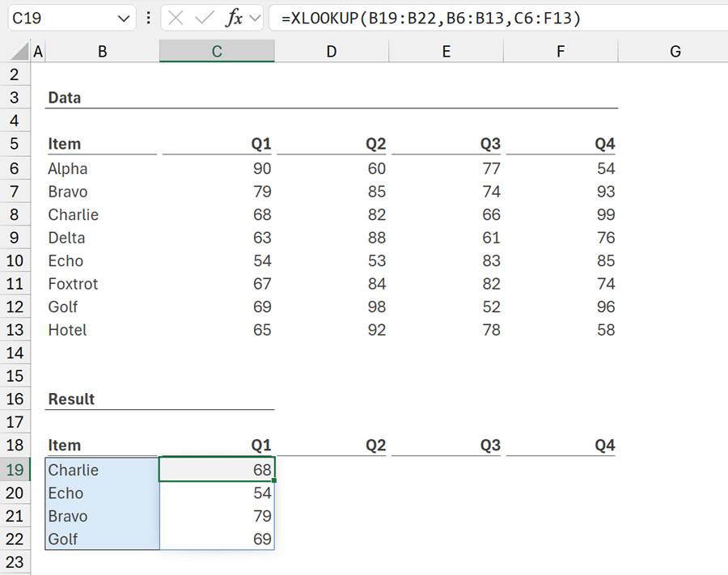
Task: Click the Enter checkmark formula bar icon
Action: (204, 18)
